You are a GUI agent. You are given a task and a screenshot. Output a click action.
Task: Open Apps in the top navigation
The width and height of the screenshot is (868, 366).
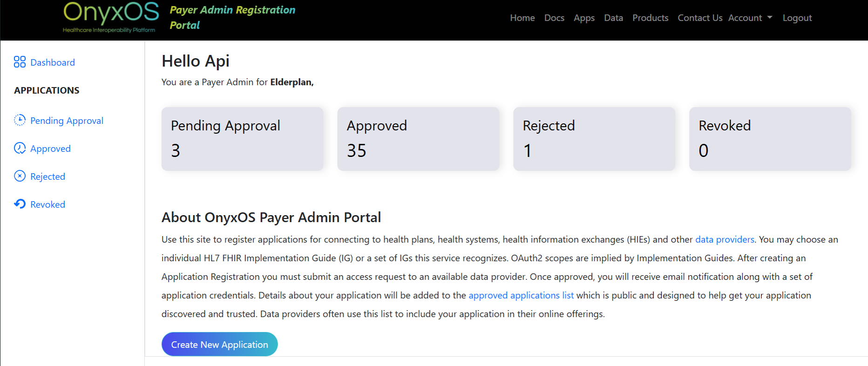[584, 18]
